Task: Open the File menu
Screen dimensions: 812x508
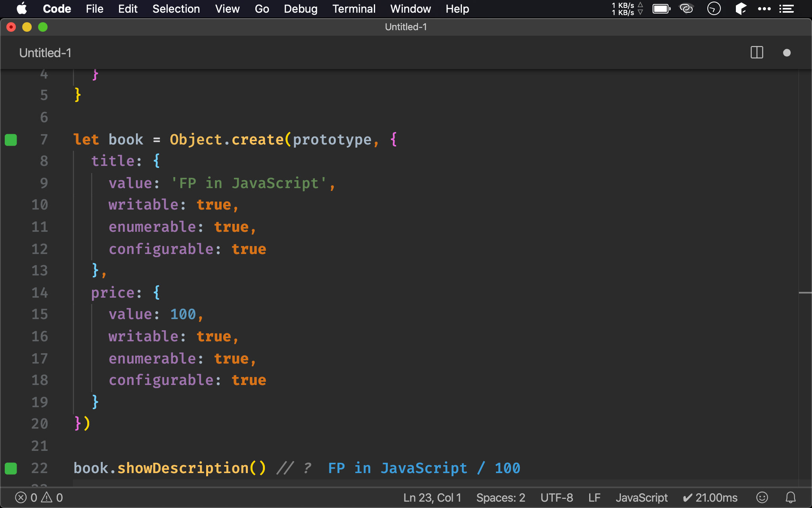Action: click(x=94, y=9)
